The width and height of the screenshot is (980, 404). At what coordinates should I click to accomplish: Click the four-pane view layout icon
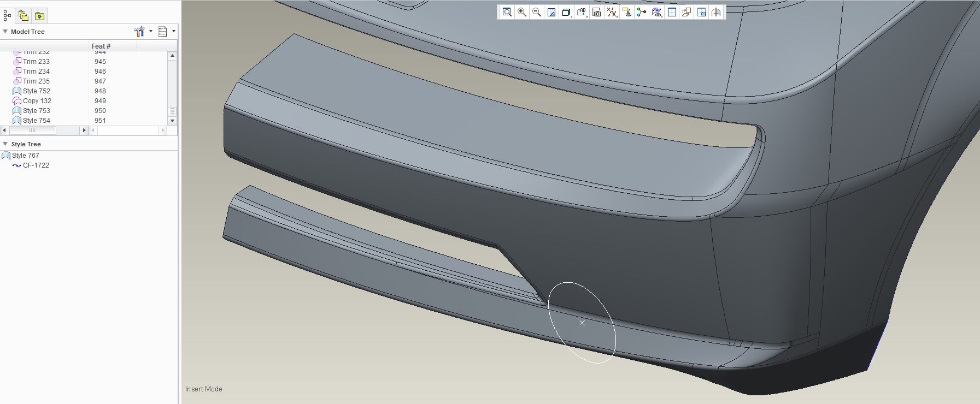pyautogui.click(x=701, y=12)
